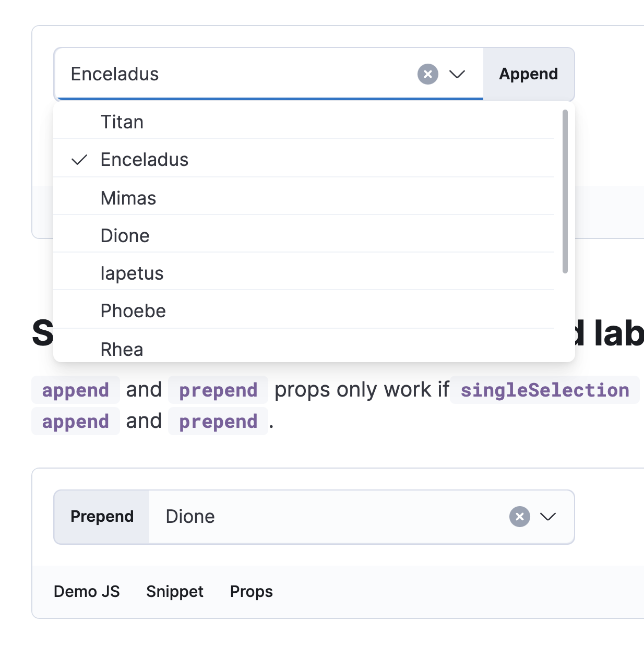
Task: Collapse the Enceladus combo box dropdown arrow
Action: point(457,74)
